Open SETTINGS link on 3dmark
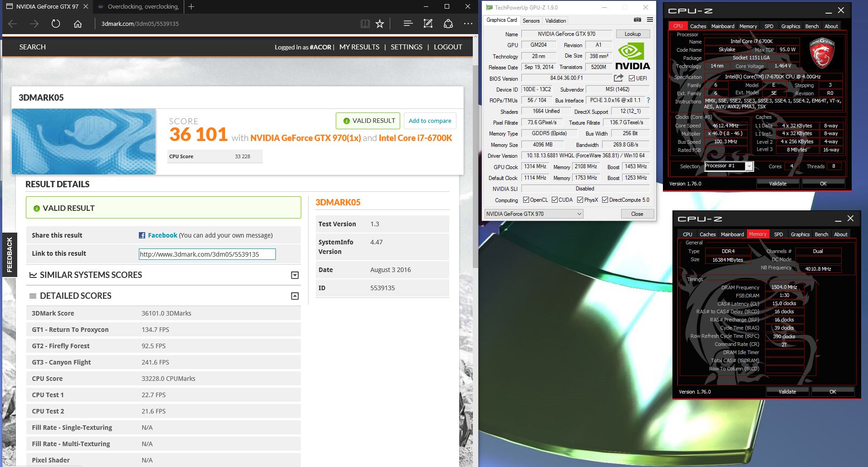Image resolution: width=868 pixels, height=467 pixels. point(407,47)
